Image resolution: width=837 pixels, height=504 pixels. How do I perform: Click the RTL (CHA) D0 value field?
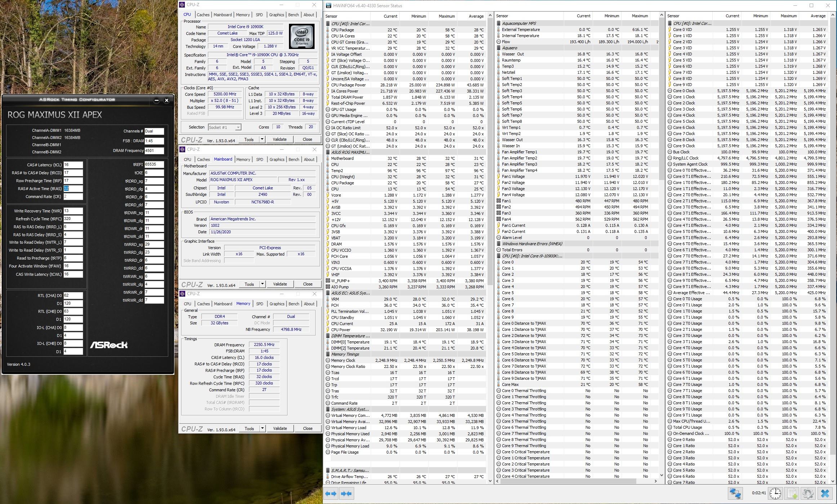tap(73, 296)
